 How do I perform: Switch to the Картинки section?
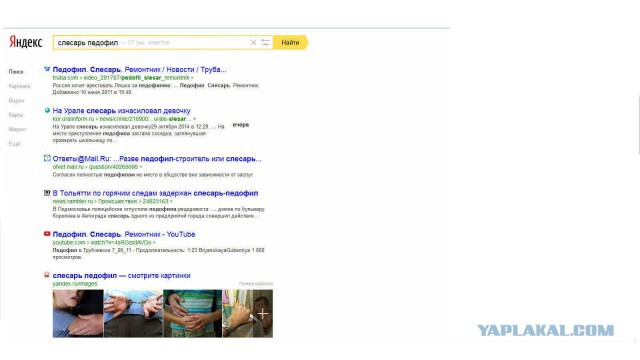[x=19, y=86]
